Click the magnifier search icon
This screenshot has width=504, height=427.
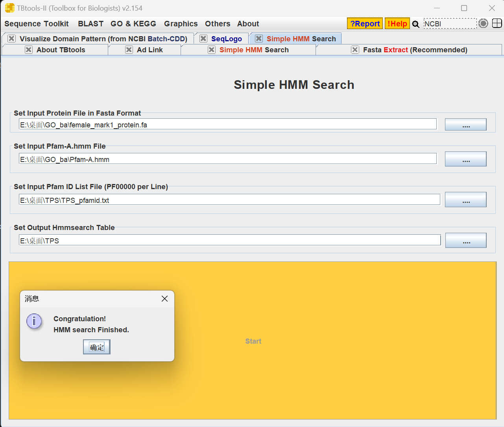pyautogui.click(x=416, y=24)
